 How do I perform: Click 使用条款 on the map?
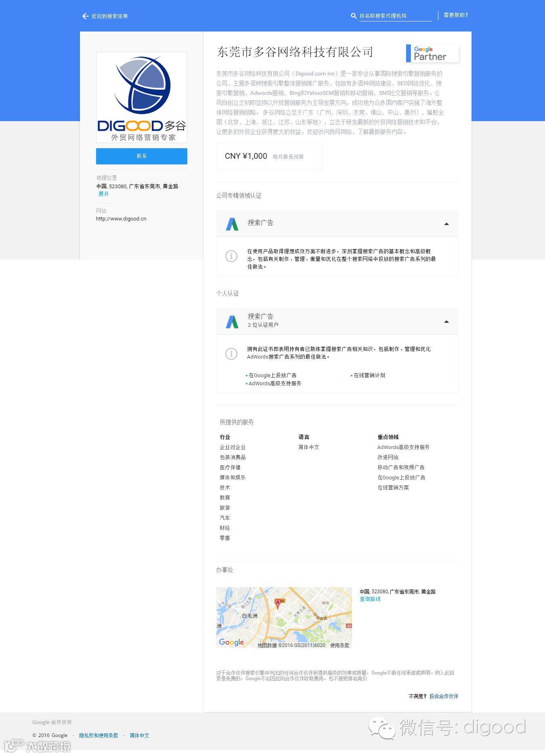(x=340, y=645)
